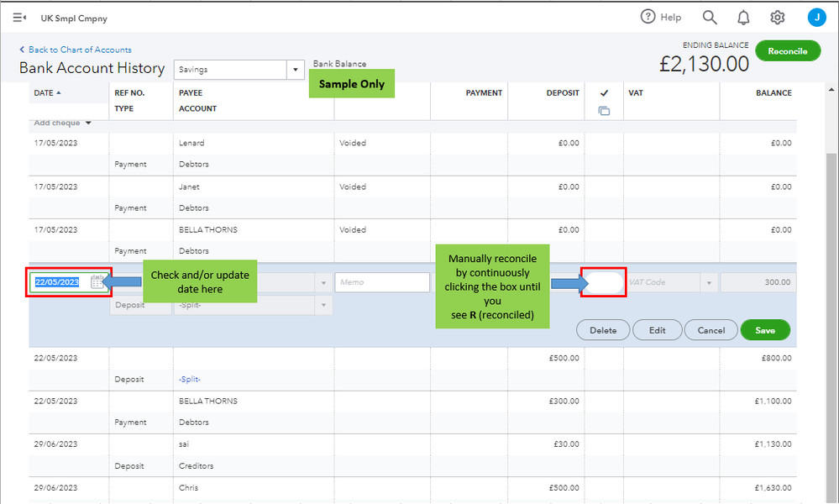Click the green Reconcile button
The image size is (839, 504).
pos(787,51)
